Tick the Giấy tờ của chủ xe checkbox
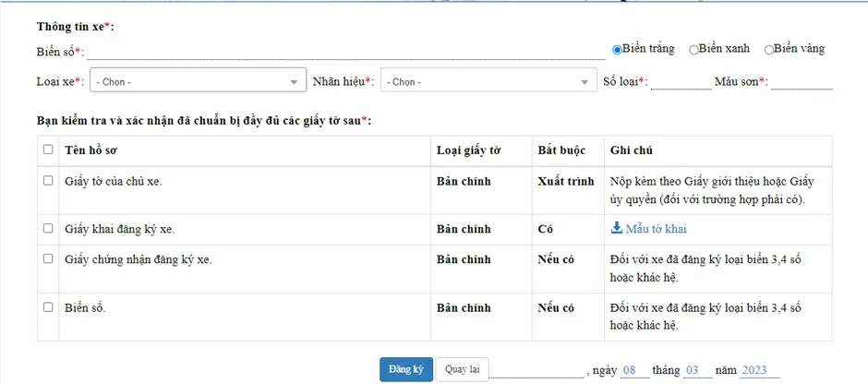Screen dimensions: 868x384 (x=48, y=181)
